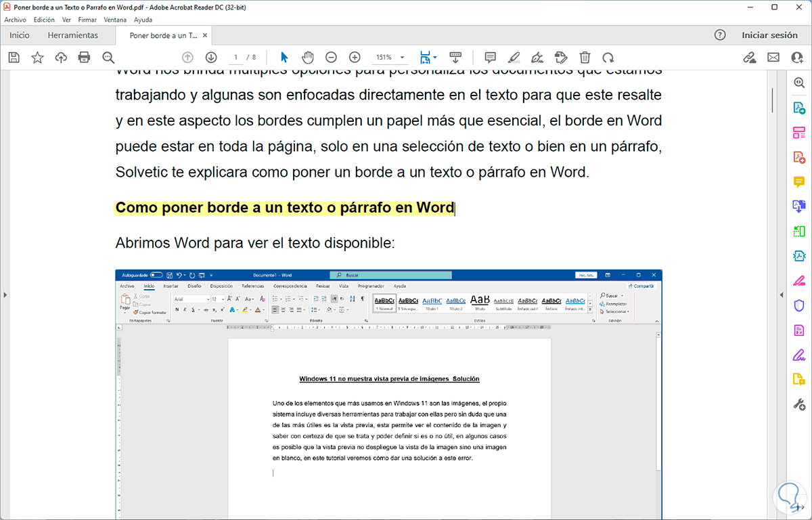The height and width of the screenshot is (520, 812).
Task: Open the zoom level dropdown
Action: (x=403, y=58)
